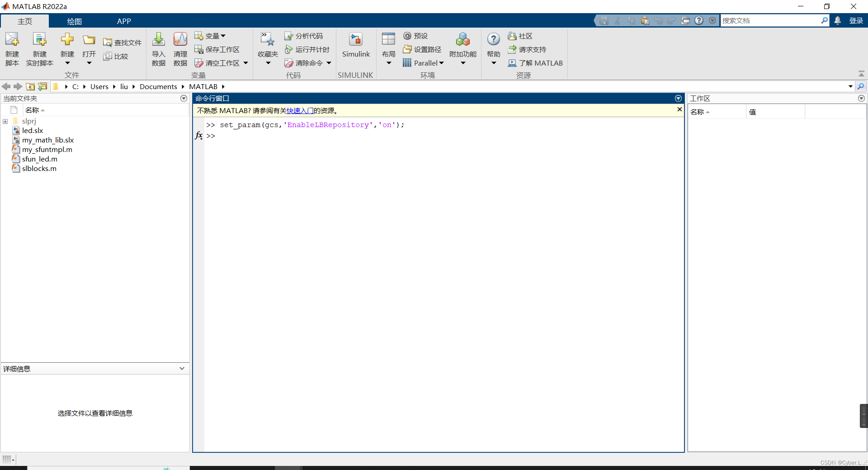Expand the 清除命令 dropdown arrow
This screenshot has width=868, height=470.
click(329, 63)
